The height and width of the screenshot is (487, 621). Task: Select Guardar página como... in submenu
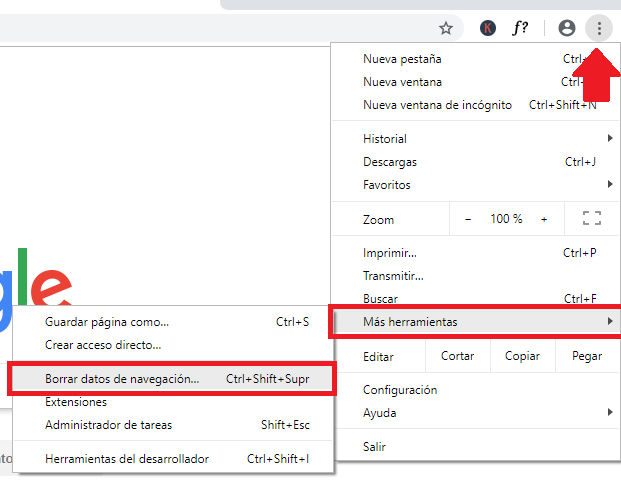click(173, 322)
